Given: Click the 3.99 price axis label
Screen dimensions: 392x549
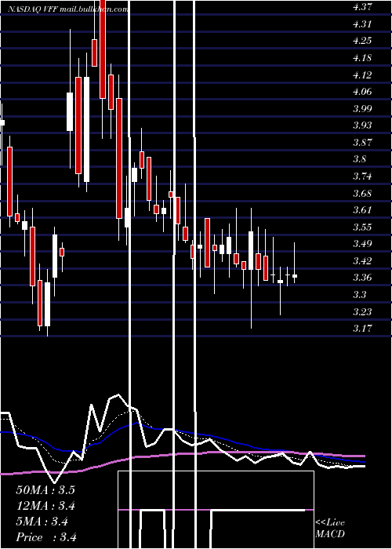Looking at the screenshot, I should (362, 108).
